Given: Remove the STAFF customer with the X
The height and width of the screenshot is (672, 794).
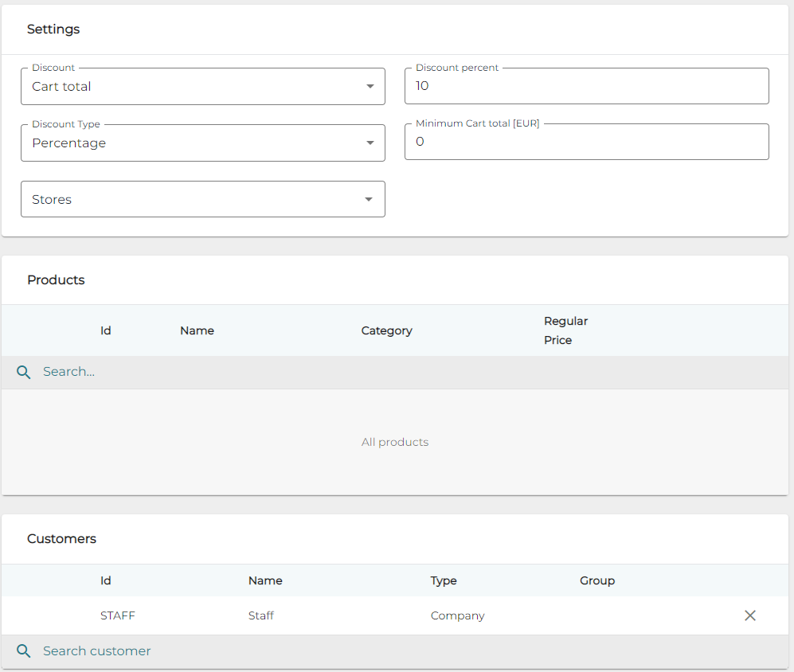Looking at the screenshot, I should (x=749, y=615).
